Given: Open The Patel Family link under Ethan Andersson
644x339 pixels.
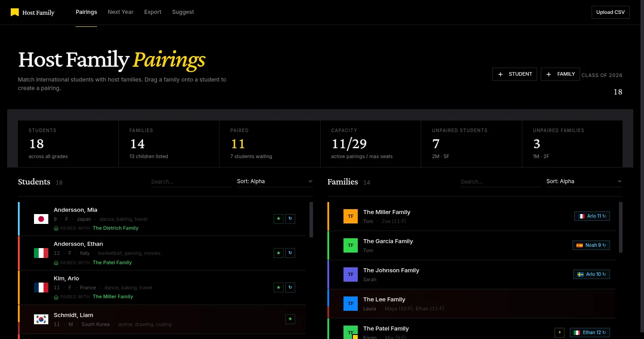Looking at the screenshot, I should coord(112,262).
